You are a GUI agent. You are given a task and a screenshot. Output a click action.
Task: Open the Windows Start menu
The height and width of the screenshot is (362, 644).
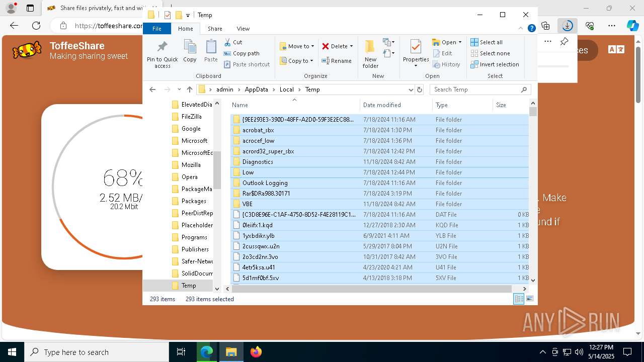point(12,352)
